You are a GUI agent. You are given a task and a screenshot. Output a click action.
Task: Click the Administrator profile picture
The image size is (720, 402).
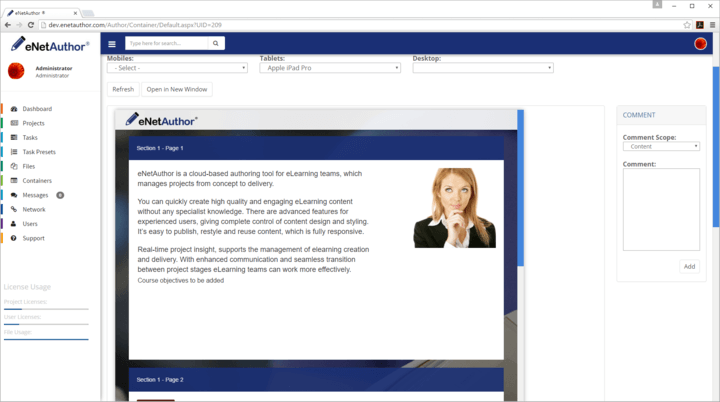(16, 71)
